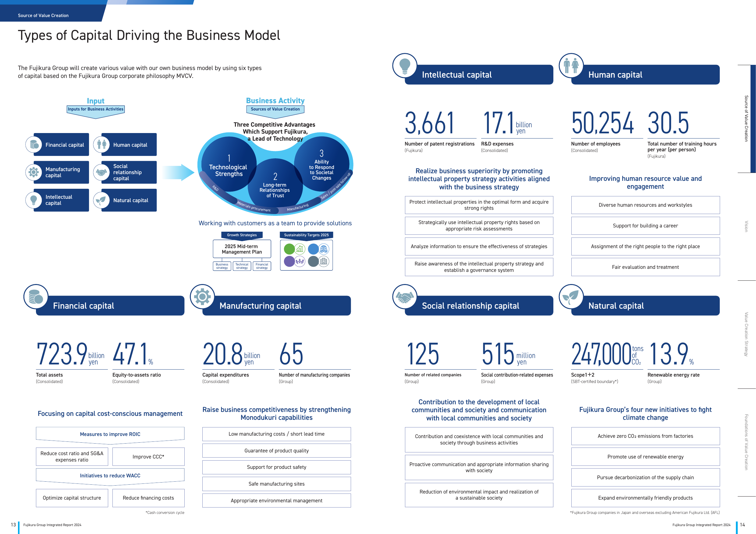Click the gear icon beside the Manufacturing capital header
756x534 pixels.
click(202, 297)
